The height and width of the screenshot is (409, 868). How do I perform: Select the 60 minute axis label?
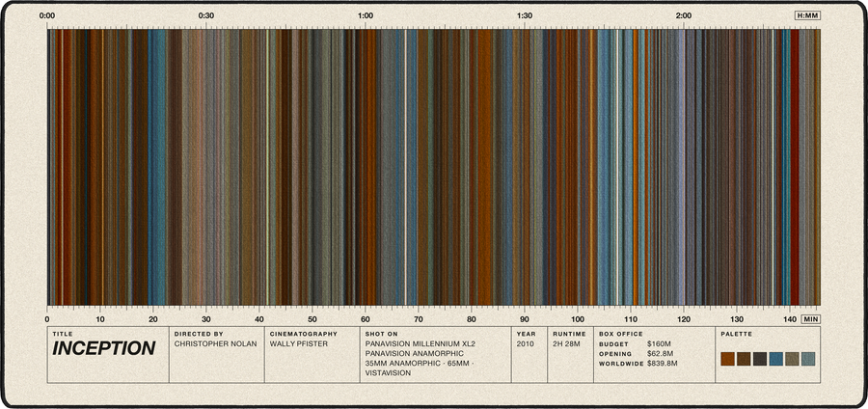pos(366,319)
